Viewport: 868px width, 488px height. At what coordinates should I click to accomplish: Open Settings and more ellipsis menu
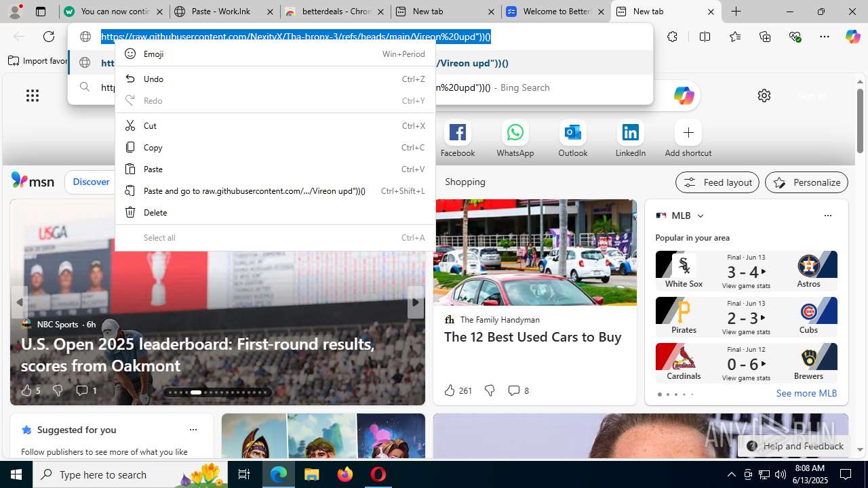pos(825,37)
